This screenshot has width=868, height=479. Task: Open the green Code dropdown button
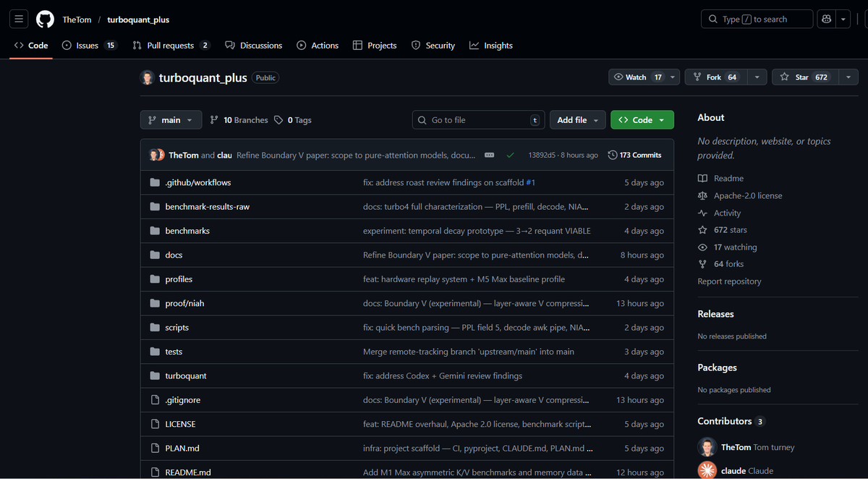coord(642,120)
